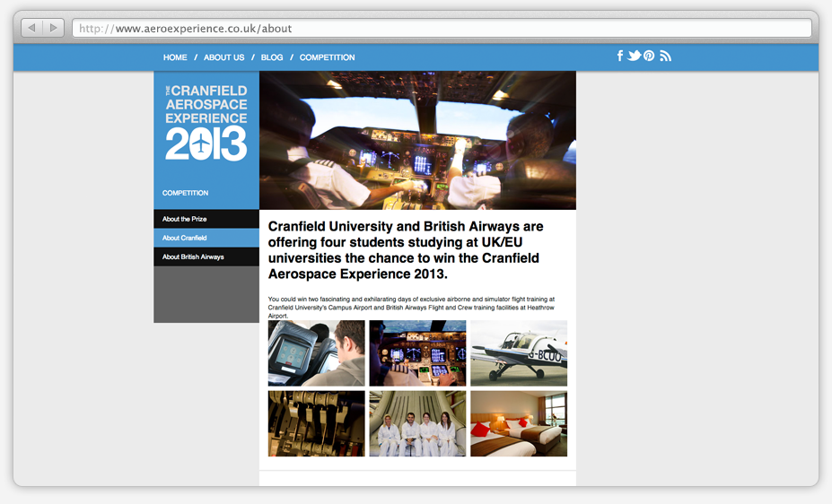Select About Cranfield sidebar item
This screenshot has height=504, width=832.
click(x=206, y=238)
